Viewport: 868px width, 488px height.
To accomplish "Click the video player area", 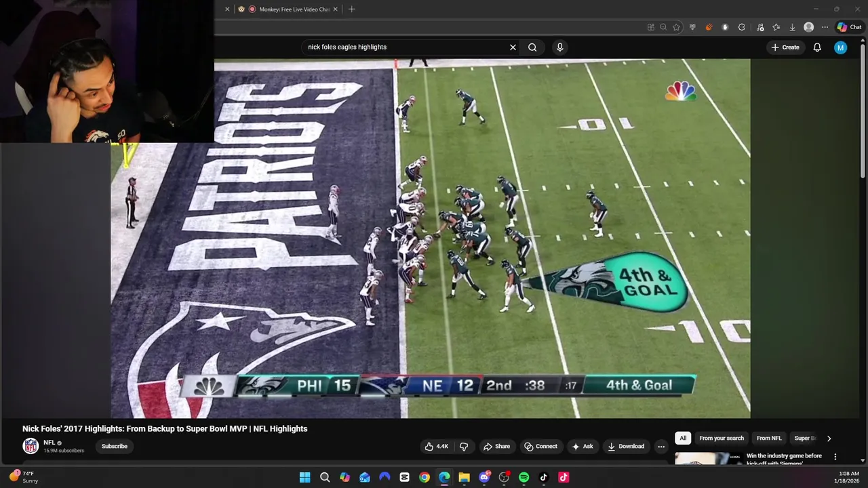I will click(431, 239).
